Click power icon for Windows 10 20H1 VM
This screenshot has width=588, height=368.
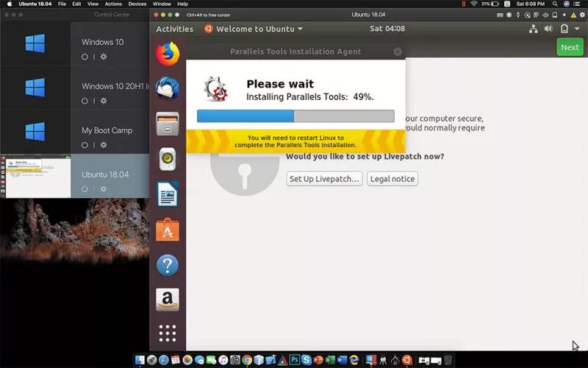(85, 101)
